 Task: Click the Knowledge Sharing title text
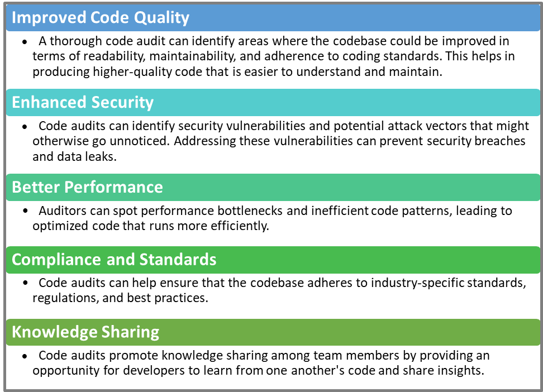(x=85, y=332)
